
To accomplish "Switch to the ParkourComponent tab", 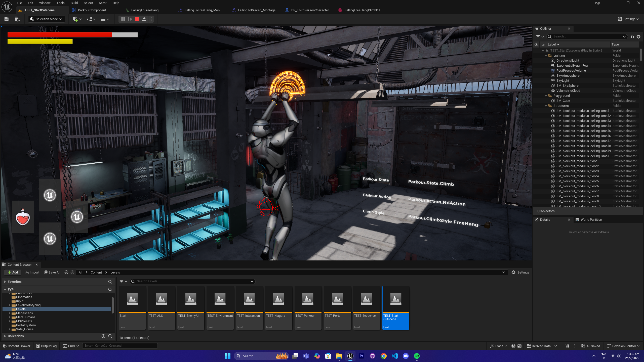I will tap(92, 10).
